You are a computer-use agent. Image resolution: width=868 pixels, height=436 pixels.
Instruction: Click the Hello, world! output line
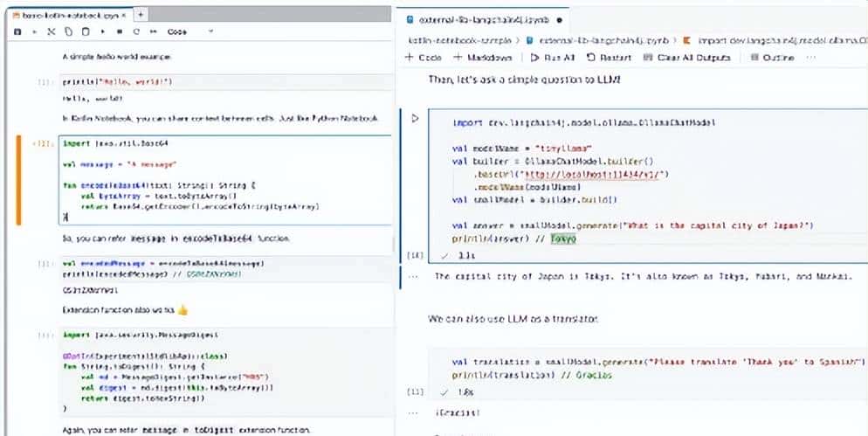coord(93,99)
